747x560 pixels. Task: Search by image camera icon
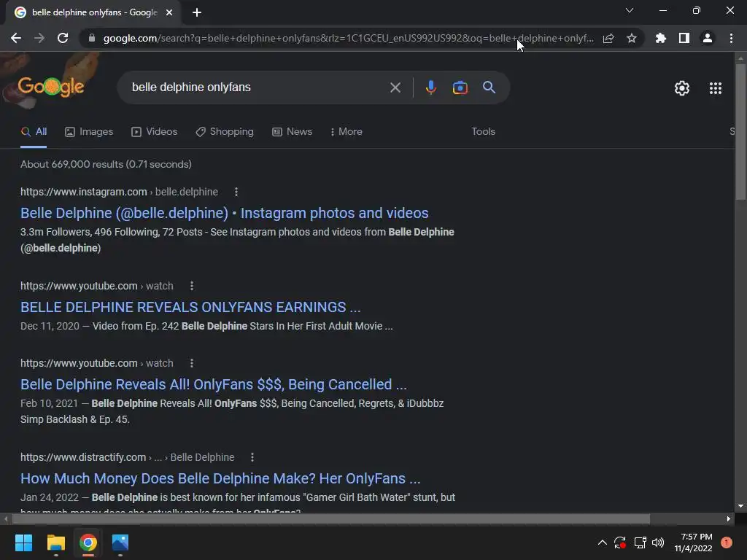[x=460, y=87]
